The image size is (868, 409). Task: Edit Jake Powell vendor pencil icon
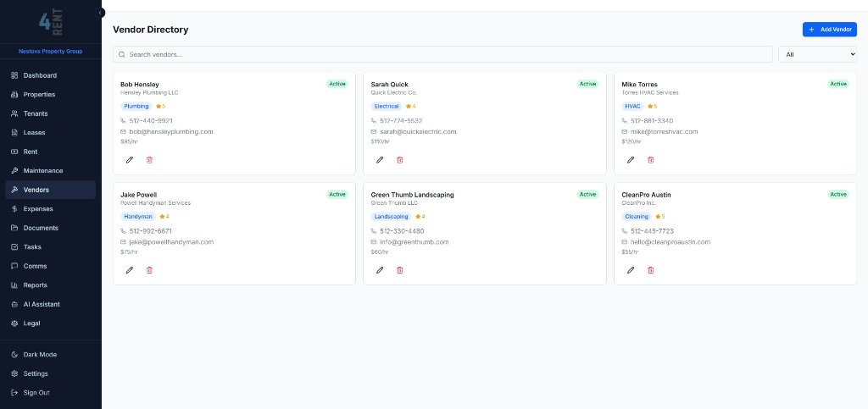130,270
